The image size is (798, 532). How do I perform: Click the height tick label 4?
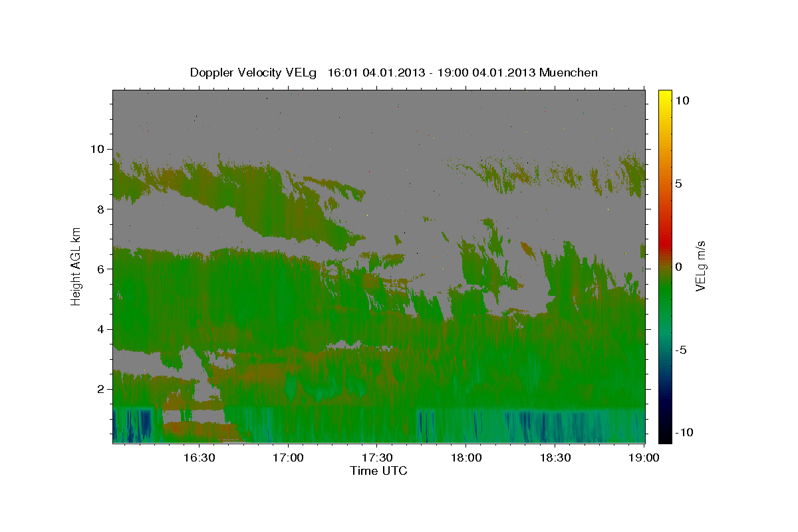[102, 329]
